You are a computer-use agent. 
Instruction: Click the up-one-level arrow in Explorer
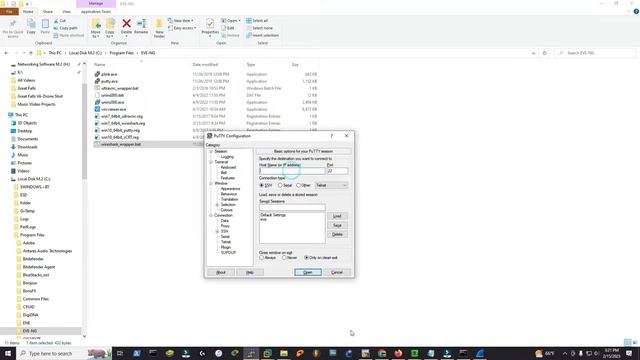(31, 53)
